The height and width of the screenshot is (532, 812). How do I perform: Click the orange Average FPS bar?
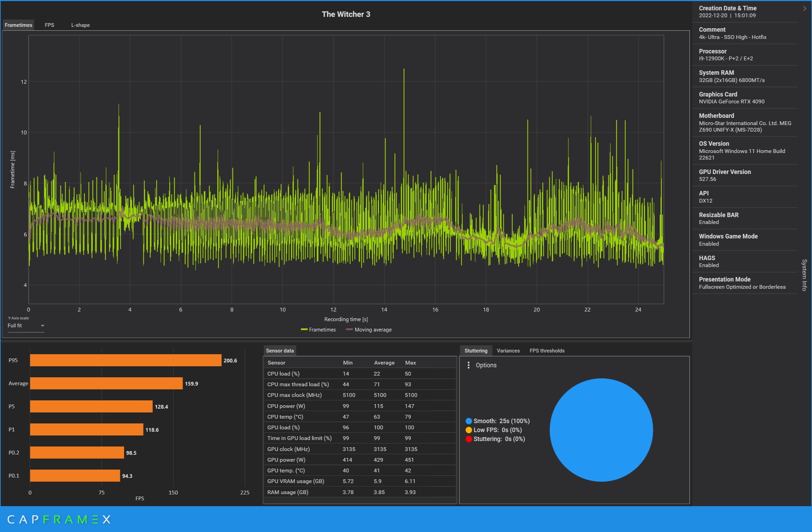106,383
